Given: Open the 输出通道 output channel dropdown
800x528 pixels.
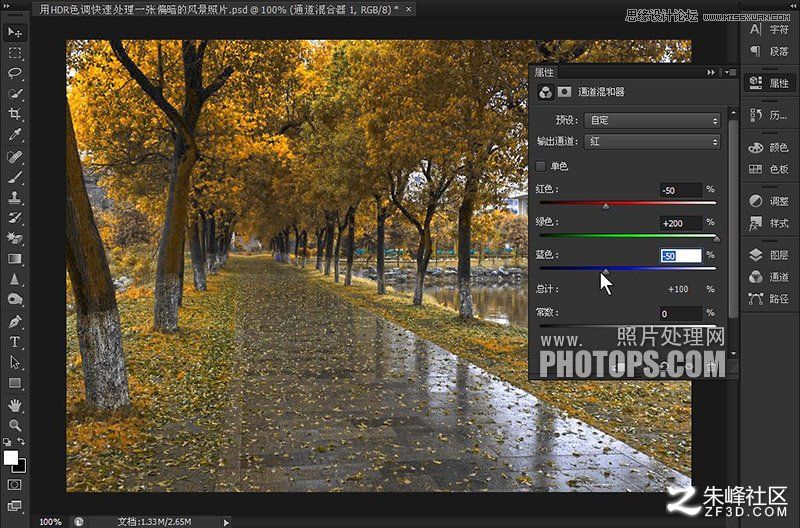Looking at the screenshot, I should click(x=652, y=142).
